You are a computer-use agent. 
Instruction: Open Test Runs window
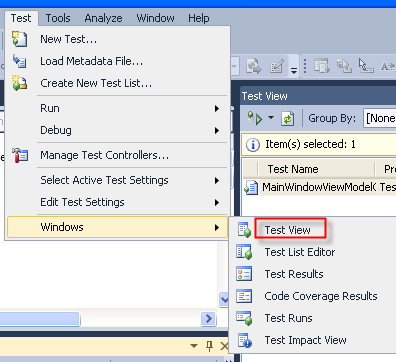(288, 318)
